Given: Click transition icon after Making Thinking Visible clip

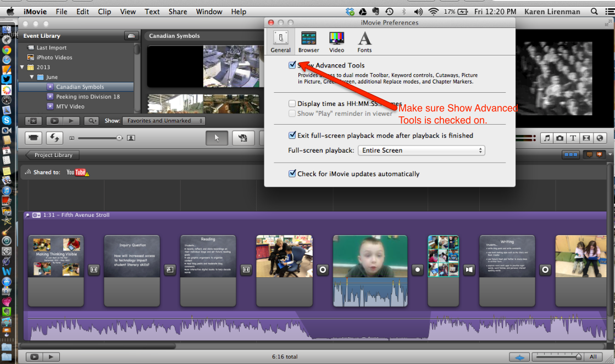Looking at the screenshot, I should [94, 270].
